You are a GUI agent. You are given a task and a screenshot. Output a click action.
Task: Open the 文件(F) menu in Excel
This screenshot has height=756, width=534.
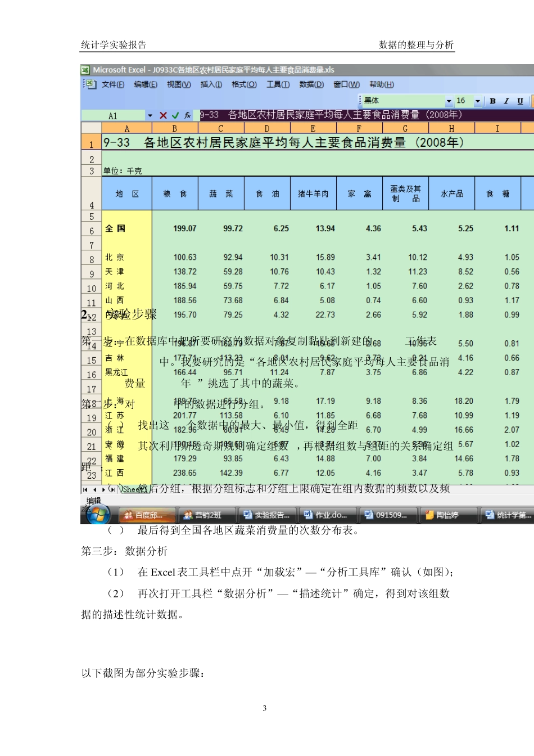[113, 84]
